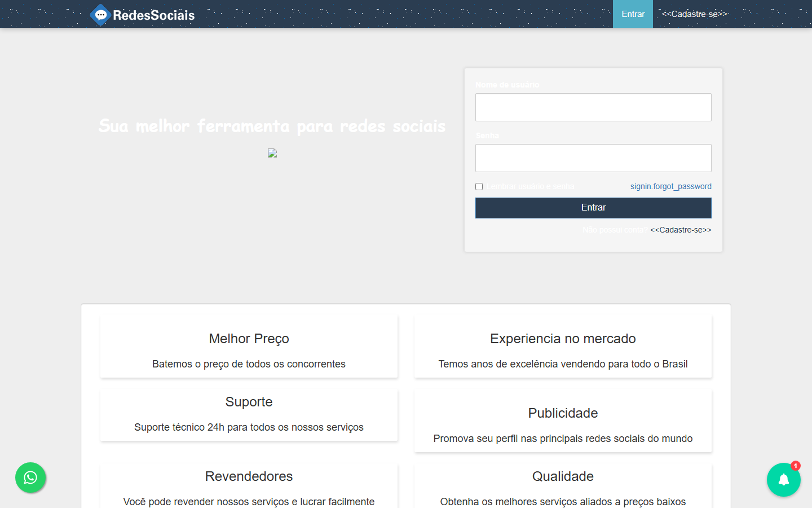Open the signin.forgot_password link

tap(671, 186)
